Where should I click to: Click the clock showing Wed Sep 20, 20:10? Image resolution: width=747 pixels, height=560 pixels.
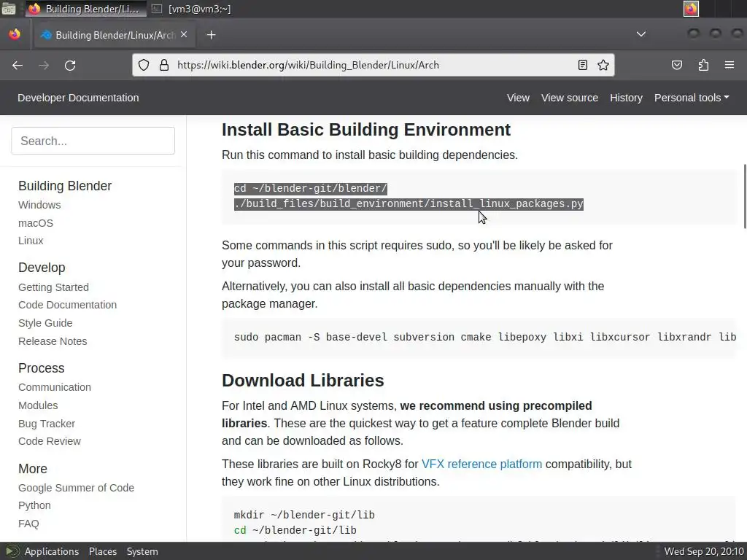(x=704, y=551)
